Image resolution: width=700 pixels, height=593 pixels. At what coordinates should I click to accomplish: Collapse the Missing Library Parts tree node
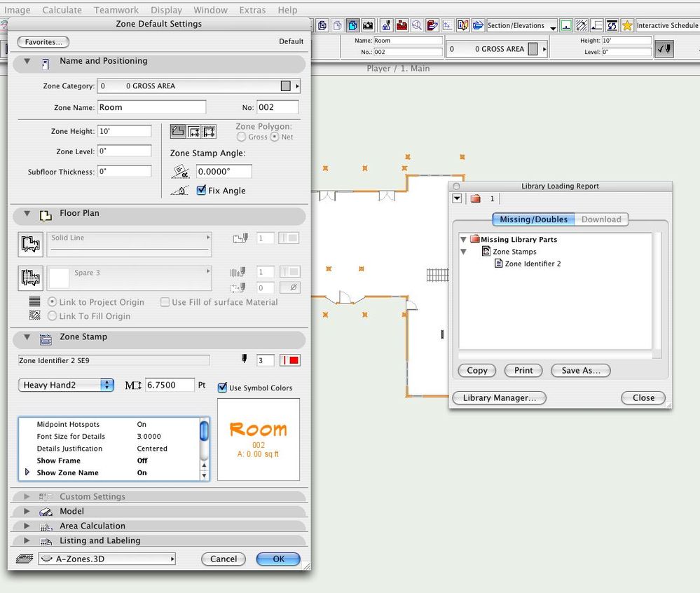(463, 239)
